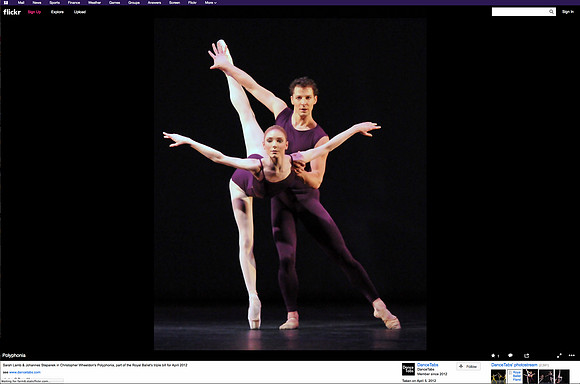The image size is (580, 384).
Task: Visit the www.dancetabs.com link
Action: pos(25,372)
